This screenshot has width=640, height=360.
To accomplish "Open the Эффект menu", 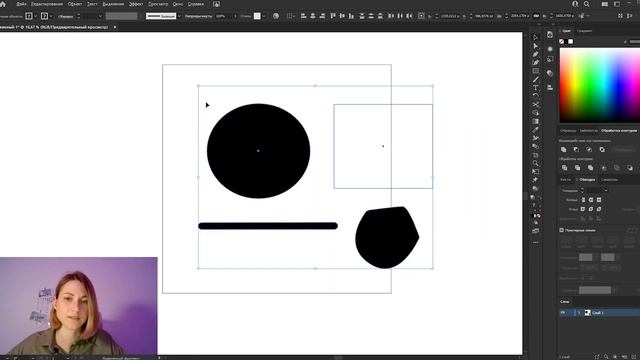I will (x=136, y=4).
